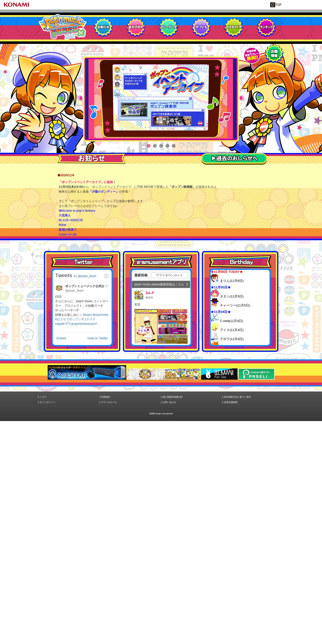The height and width of the screenshot is (644, 322).
Task: Select the fourth carousel dot
Action: (167, 146)
